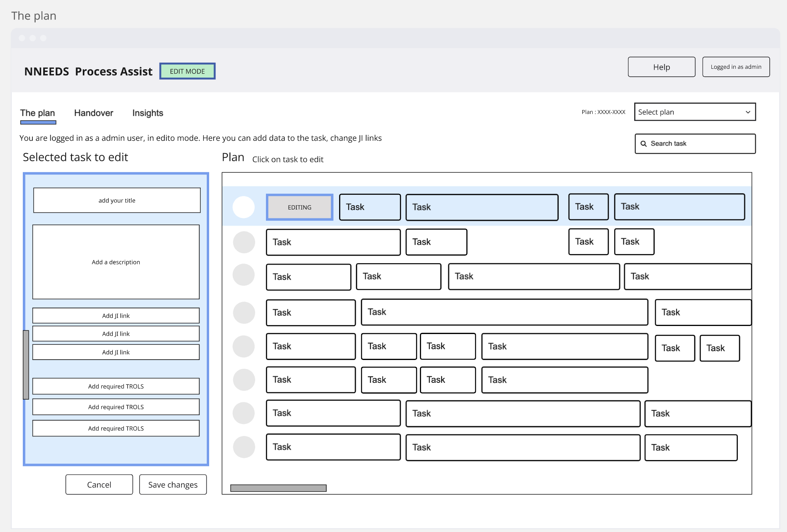Click the first Add JI link field
The width and height of the screenshot is (787, 532).
(x=116, y=316)
